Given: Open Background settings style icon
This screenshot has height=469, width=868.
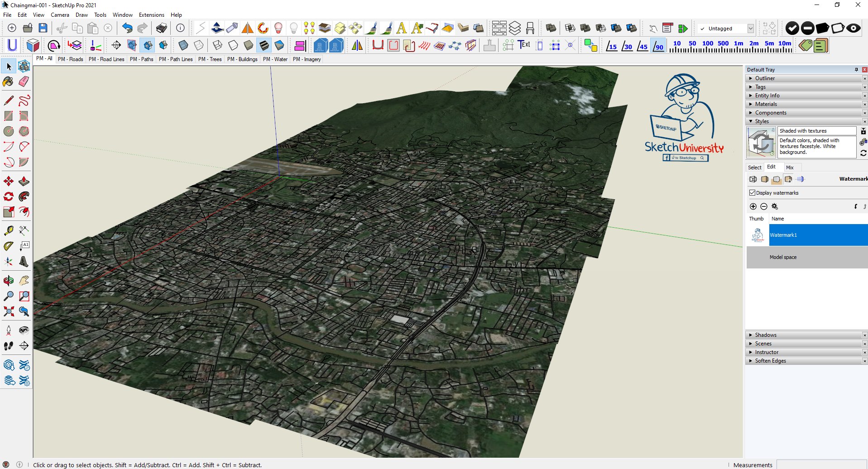Looking at the screenshot, I should pos(777,179).
